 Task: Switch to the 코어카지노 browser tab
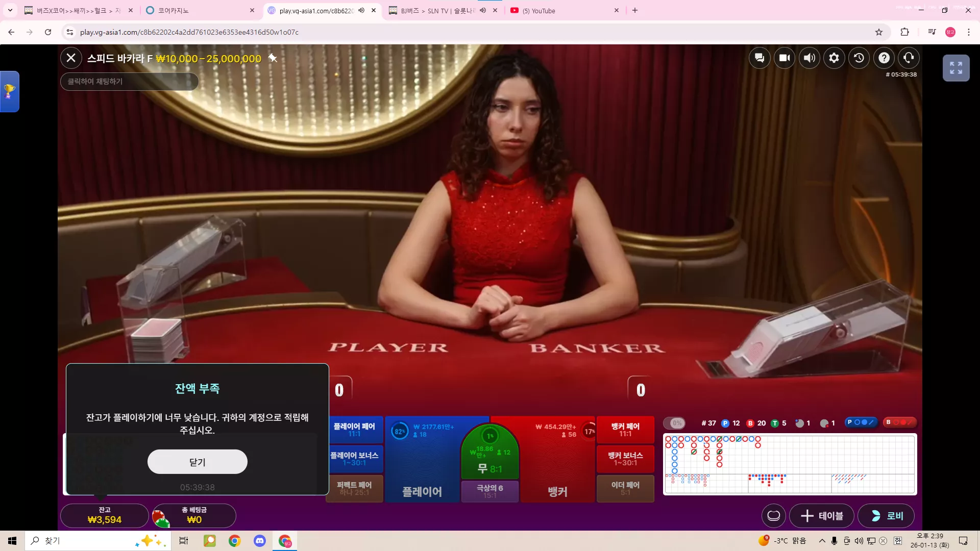point(201,10)
